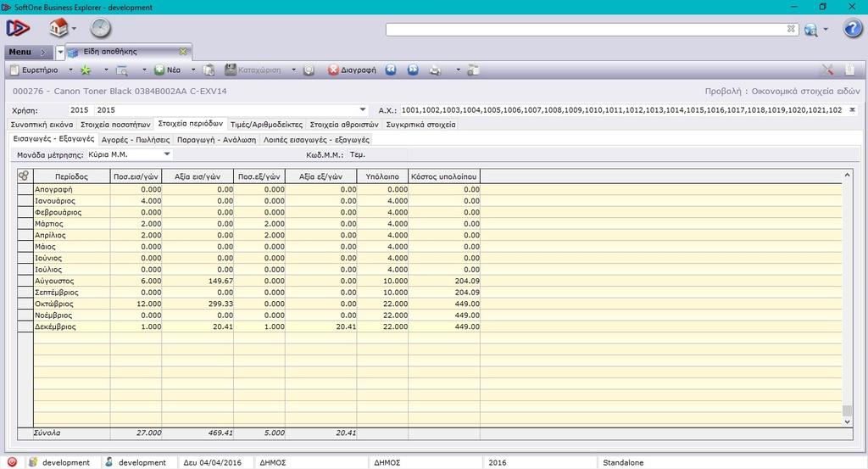Click the Κόστος υπολοίπου column header
Viewport: 868px width, 469px height.
click(x=444, y=176)
